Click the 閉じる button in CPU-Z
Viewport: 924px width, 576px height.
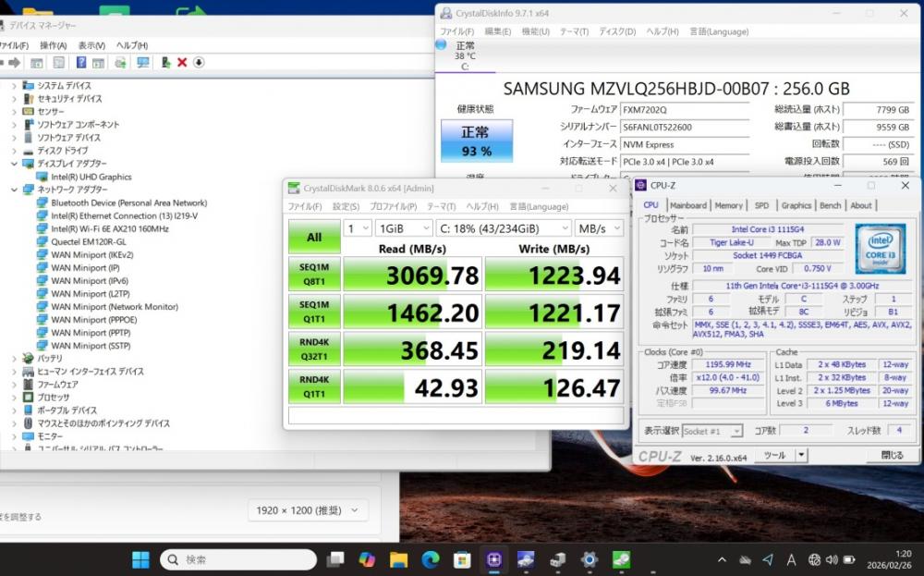coord(892,455)
